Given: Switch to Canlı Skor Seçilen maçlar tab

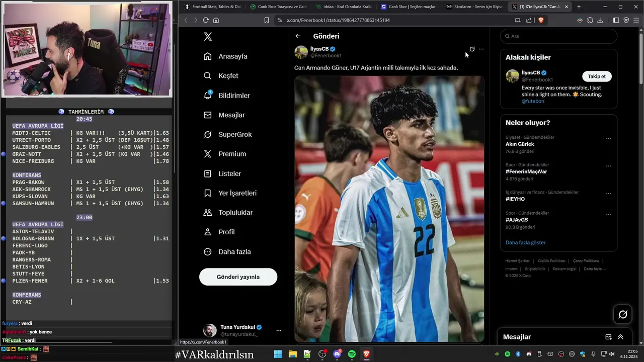Looking at the screenshot, I should click(409, 7).
